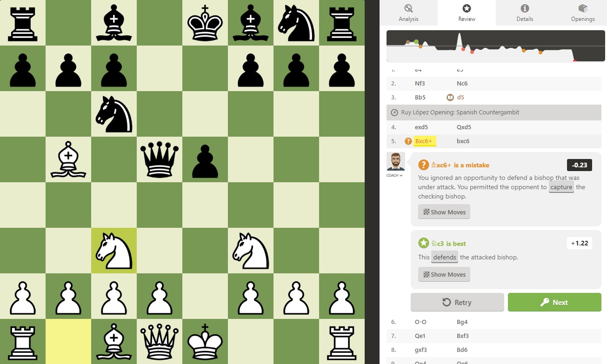Screen dimensions: 607x364
Task: Click the Retry button
Action: [457, 302]
